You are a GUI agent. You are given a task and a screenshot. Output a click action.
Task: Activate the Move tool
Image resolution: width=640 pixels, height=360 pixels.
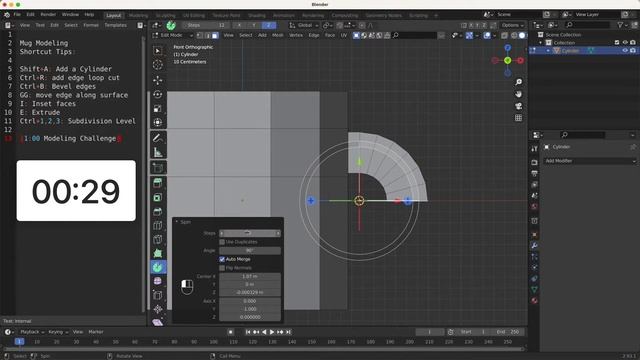158,80
